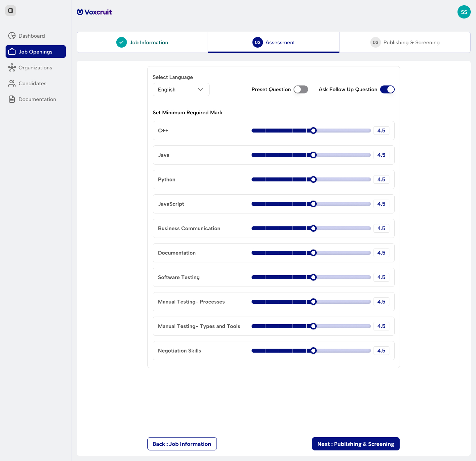Image resolution: width=476 pixels, height=461 pixels.
Task: Click the Job Openings briefcase icon
Action: click(12, 52)
